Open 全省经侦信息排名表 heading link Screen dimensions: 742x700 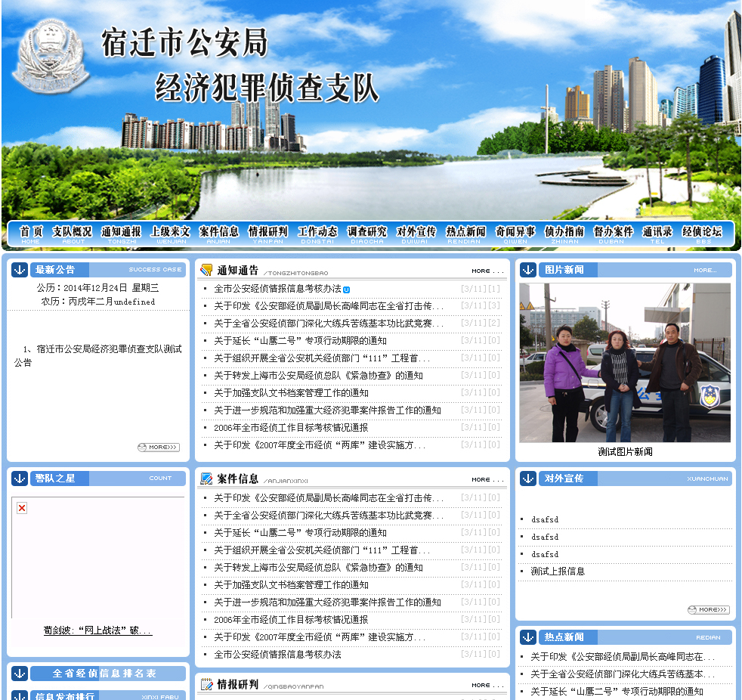[104, 674]
